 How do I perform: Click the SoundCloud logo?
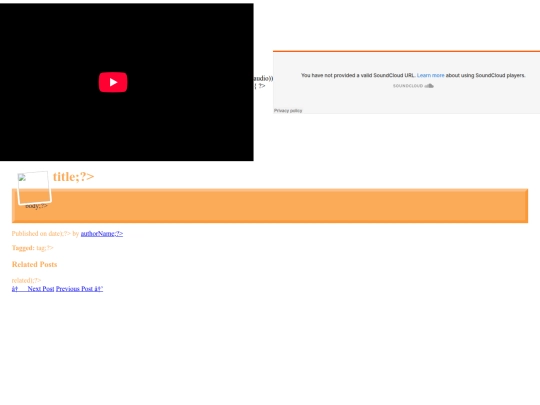click(413, 86)
